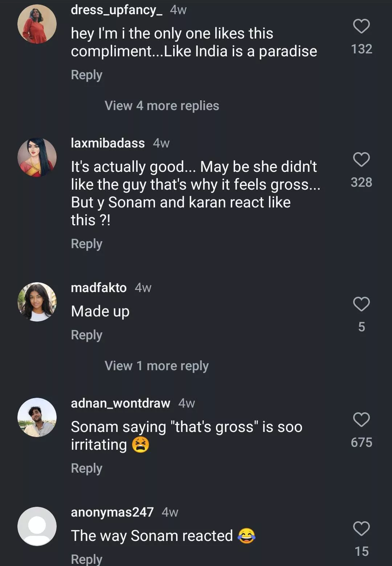
Task: Reply to adnan_wontdraw's comment
Action: pyautogui.click(x=86, y=468)
